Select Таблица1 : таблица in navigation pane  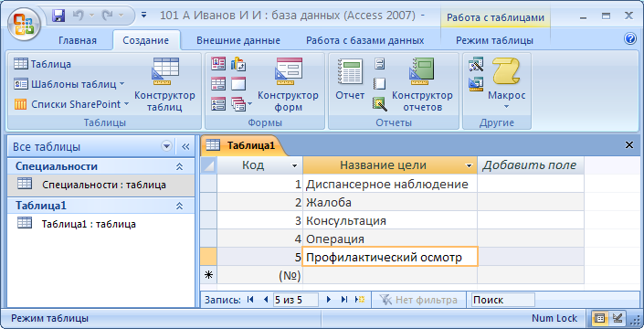pyautogui.click(x=100, y=224)
